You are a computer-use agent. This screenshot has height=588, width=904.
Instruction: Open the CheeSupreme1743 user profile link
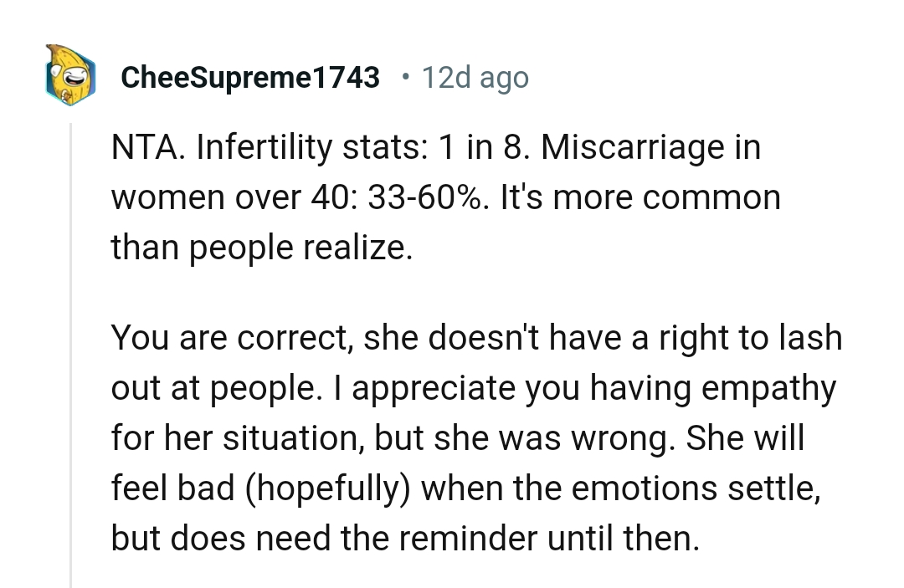point(250,78)
